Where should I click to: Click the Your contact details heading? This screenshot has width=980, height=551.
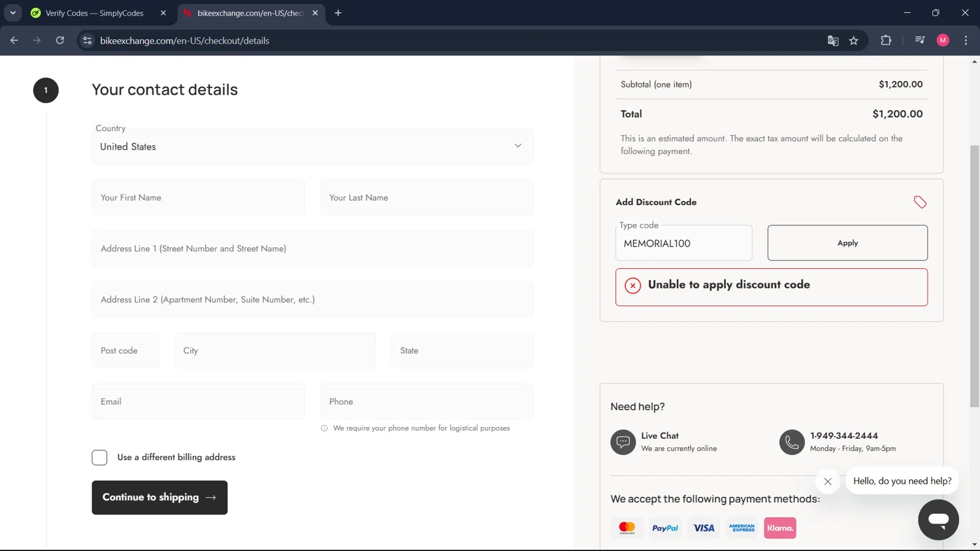pos(165,89)
